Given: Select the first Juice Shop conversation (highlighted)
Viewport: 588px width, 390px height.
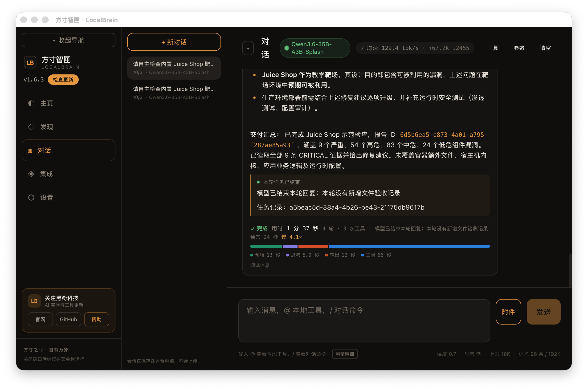Looking at the screenshot, I should point(174,68).
